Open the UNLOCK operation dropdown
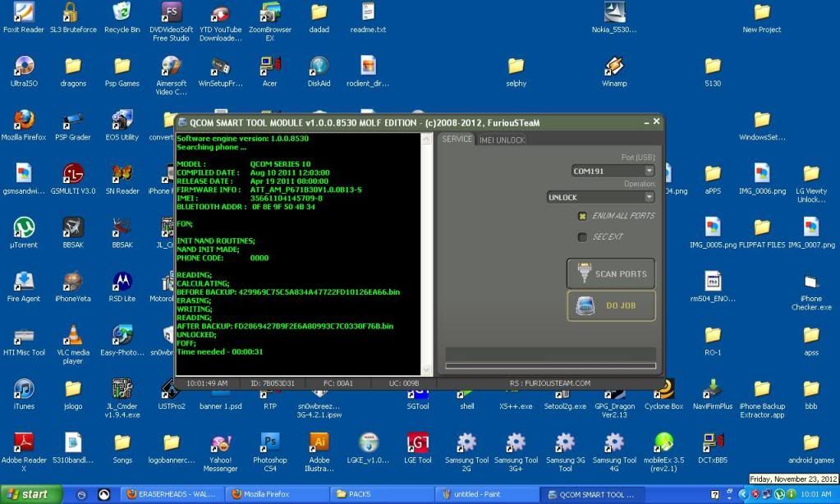Image resolution: width=840 pixels, height=504 pixels. click(x=649, y=197)
